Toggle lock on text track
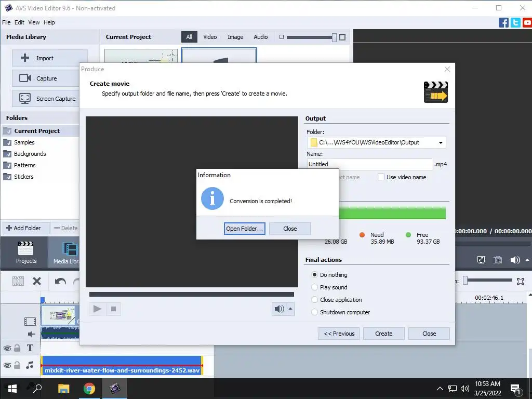The image size is (532, 399). click(17, 348)
